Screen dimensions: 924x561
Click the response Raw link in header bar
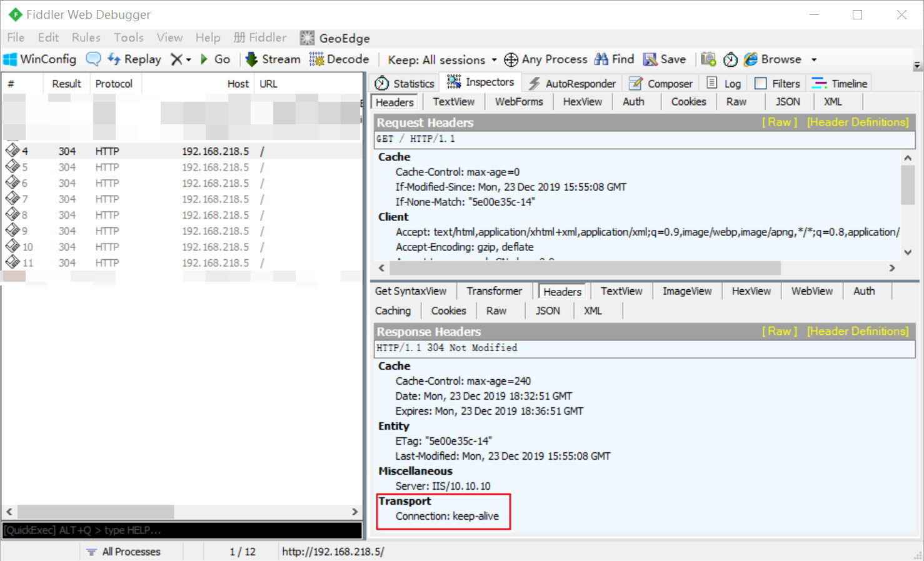[x=780, y=331]
